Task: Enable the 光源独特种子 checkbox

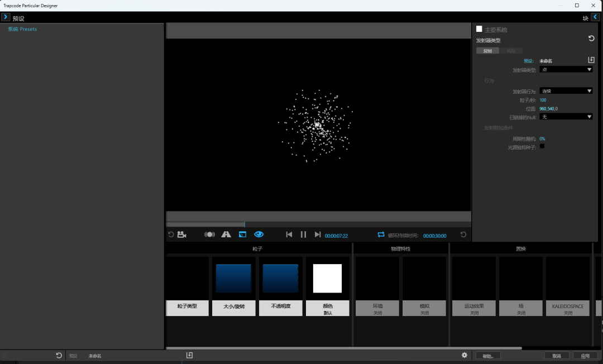Action: pos(542,146)
